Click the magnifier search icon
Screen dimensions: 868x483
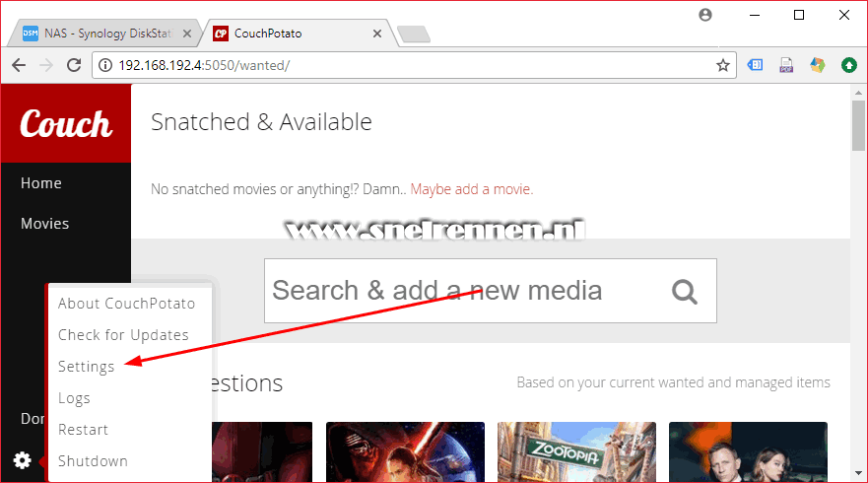point(684,292)
